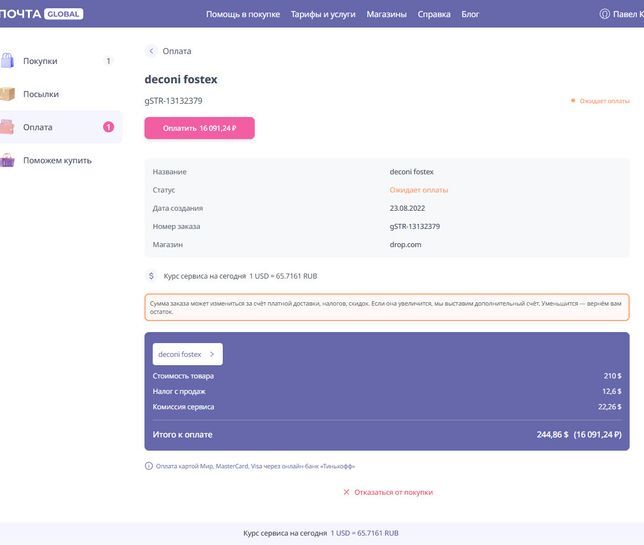Image resolution: width=644 pixels, height=545 pixels.
Task: Go to Магазины in top navigation
Action: pyautogui.click(x=386, y=14)
